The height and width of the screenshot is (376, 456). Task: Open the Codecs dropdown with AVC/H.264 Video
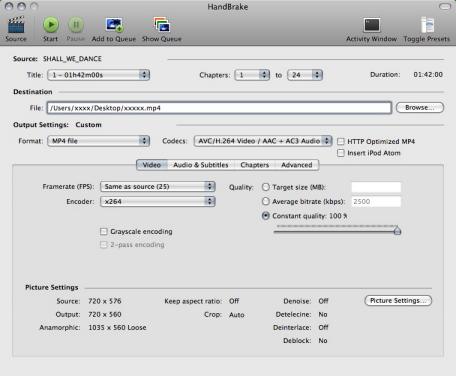(x=263, y=141)
